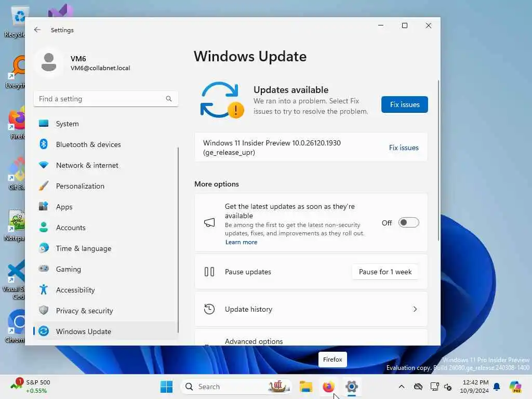Click the Windows Update sync icon in sidebar
Screen dimensions: 532x399
44,331
